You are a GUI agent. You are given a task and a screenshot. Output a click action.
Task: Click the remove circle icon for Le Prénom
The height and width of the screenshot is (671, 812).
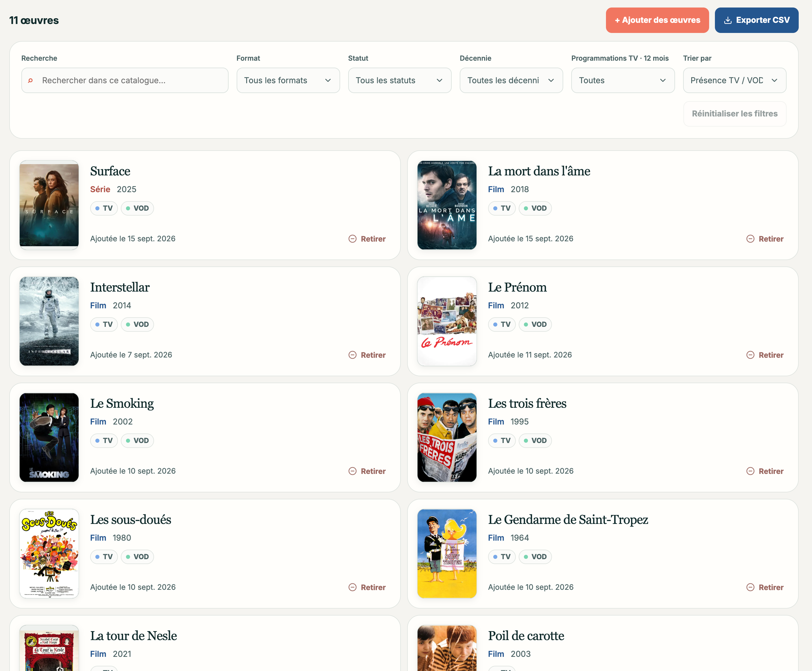tap(750, 355)
